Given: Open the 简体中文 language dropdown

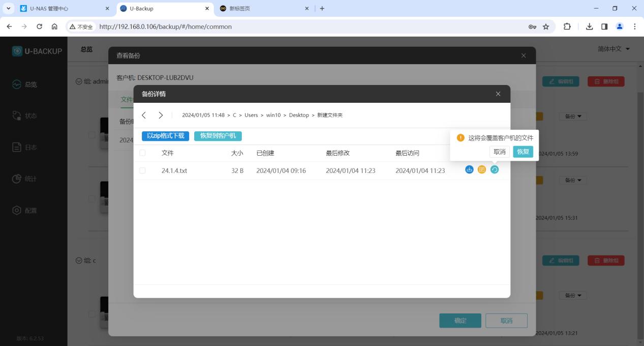Looking at the screenshot, I should coord(614,49).
